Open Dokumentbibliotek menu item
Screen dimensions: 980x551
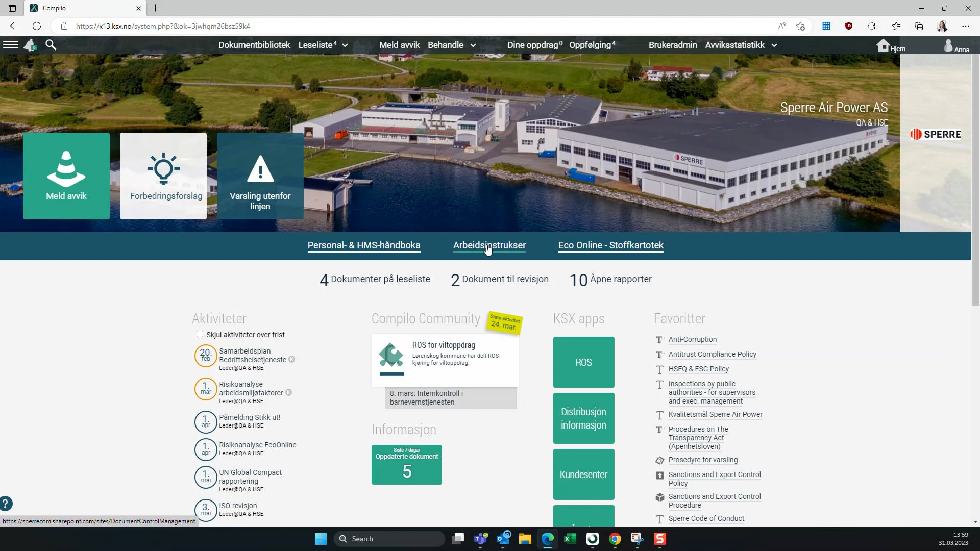[x=254, y=45]
